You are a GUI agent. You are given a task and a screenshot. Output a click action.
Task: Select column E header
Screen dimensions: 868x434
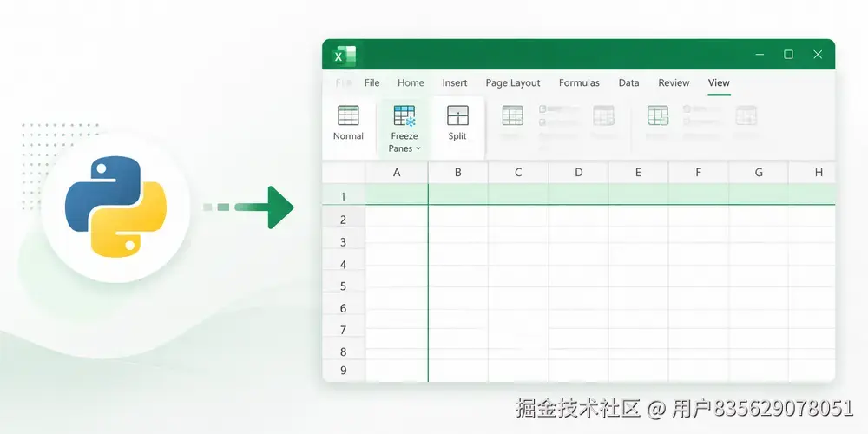638,173
